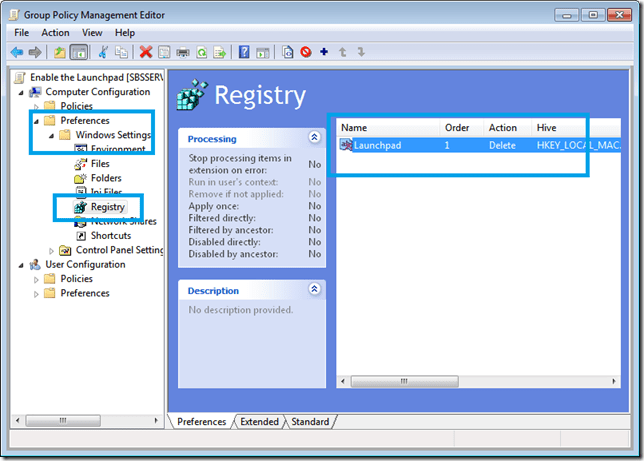The image size is (644, 461).
Task: Select the Launchpad registry item
Action: [376, 145]
